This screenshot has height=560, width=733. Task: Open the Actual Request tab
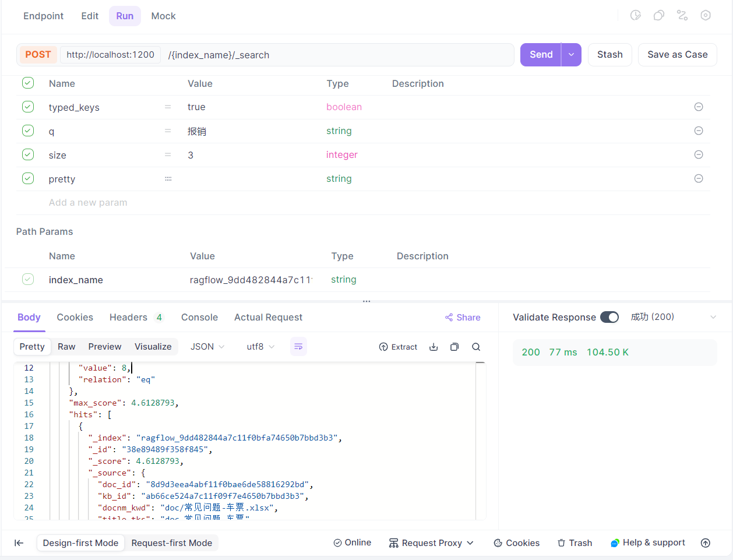click(x=268, y=317)
